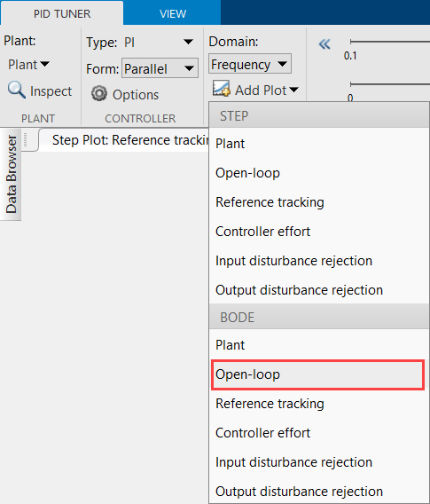This screenshot has height=504, width=430.
Task: Click the Inspect magnifier icon
Action: tap(17, 90)
